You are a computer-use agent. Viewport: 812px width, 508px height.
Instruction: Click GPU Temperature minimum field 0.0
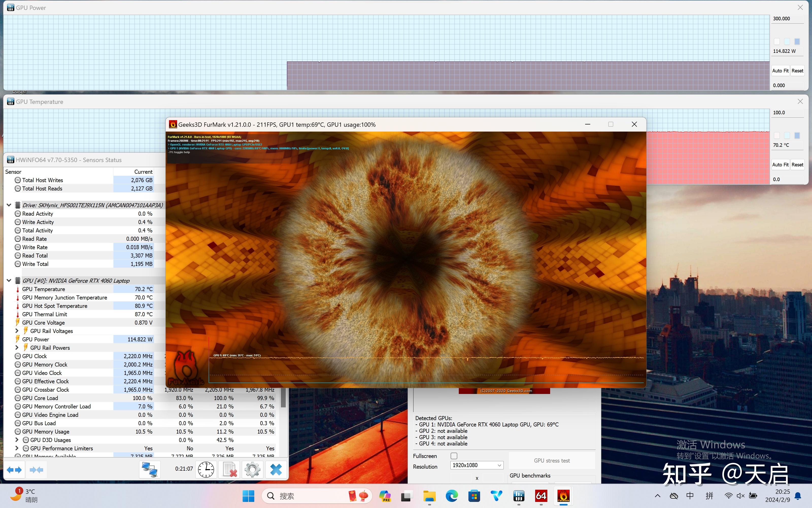[787, 179]
